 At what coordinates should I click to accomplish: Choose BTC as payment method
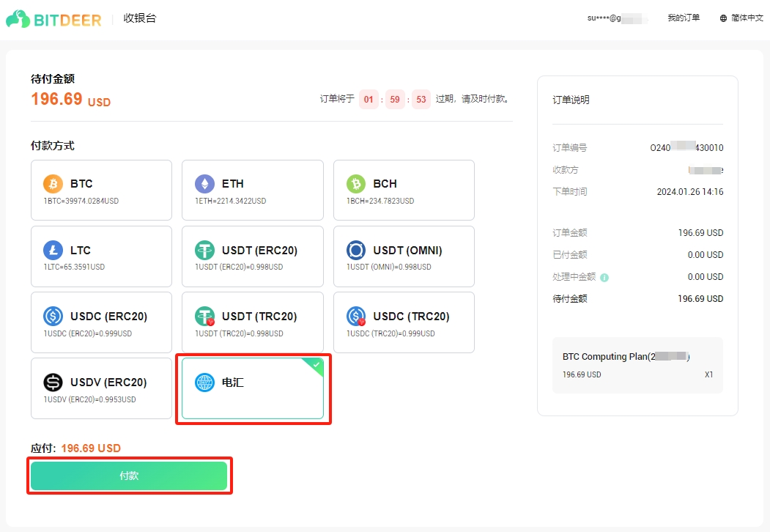click(x=101, y=190)
